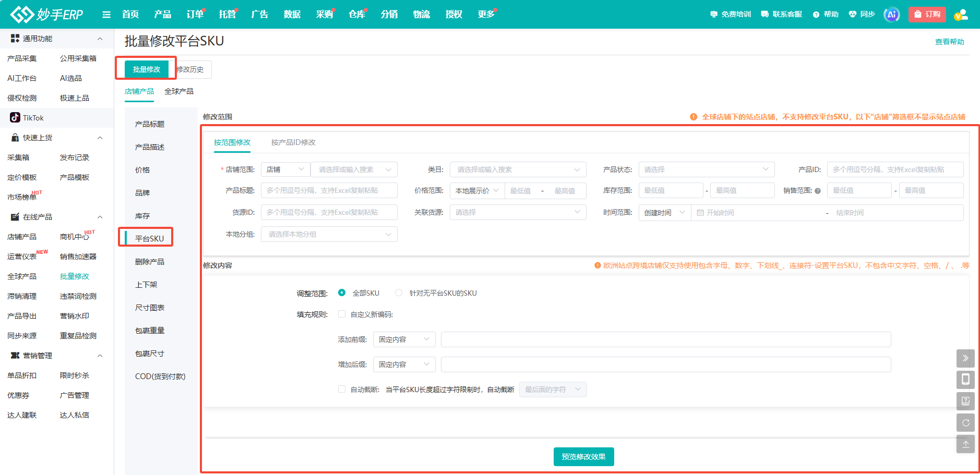Click the refresh floating icon
This screenshot has height=475, width=980.
tap(965, 422)
